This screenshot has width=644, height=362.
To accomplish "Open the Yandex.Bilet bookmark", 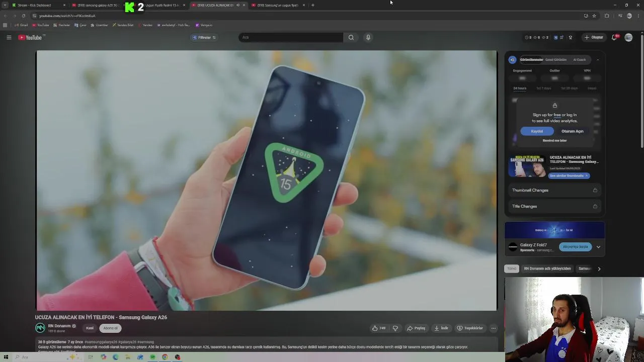I will point(123,25).
